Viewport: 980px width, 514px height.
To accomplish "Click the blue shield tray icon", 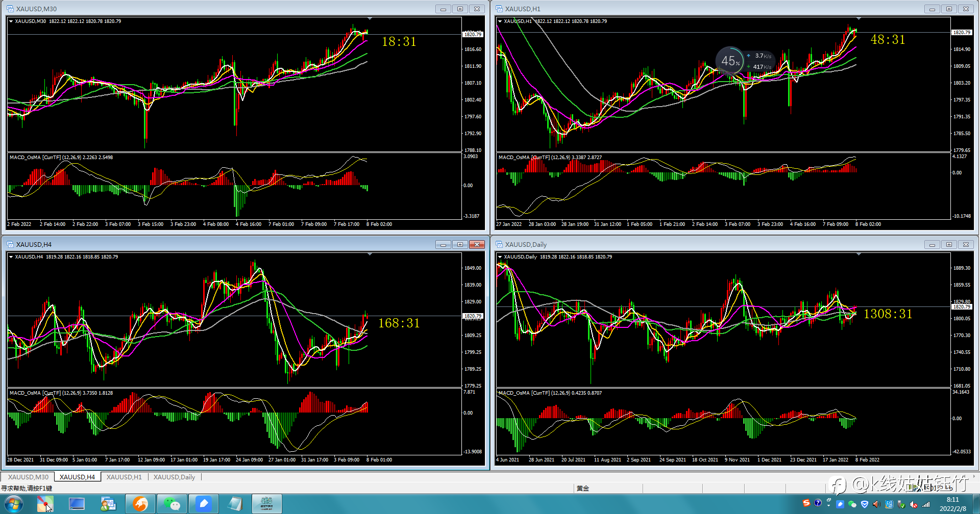I will click(x=864, y=504).
